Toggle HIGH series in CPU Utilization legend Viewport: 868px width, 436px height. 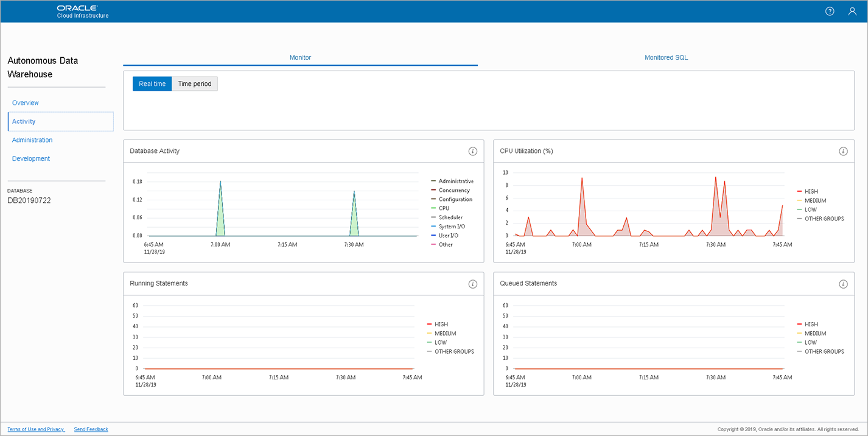point(808,192)
